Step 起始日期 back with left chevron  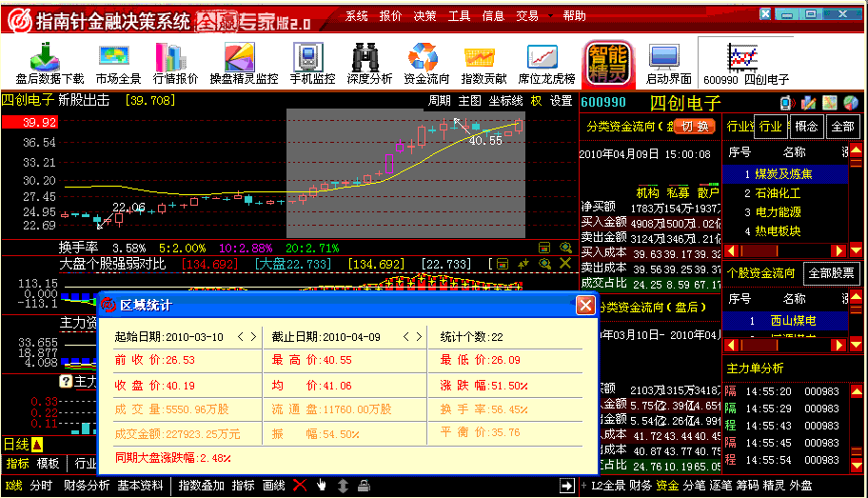point(240,337)
